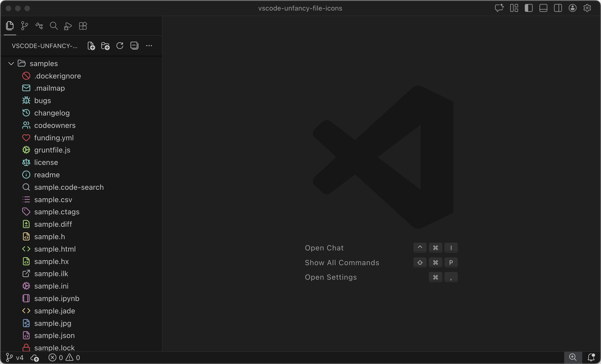Viewport: 601px width, 364px height.
Task: Click the notifications bell in the status bar
Action: (x=591, y=357)
